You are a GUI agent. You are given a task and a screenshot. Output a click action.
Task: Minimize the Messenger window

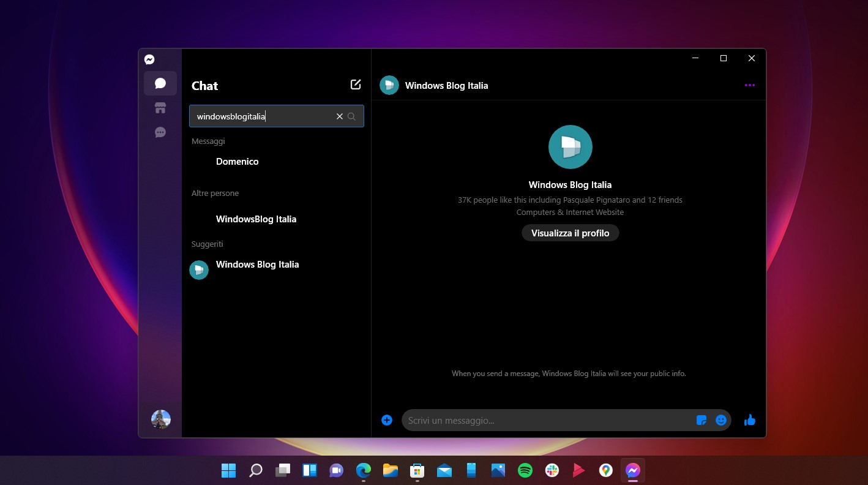(695, 58)
